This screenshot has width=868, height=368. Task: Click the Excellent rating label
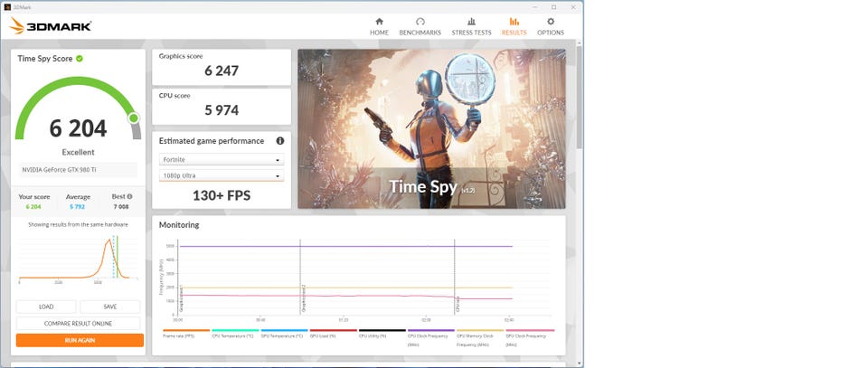[x=78, y=152]
